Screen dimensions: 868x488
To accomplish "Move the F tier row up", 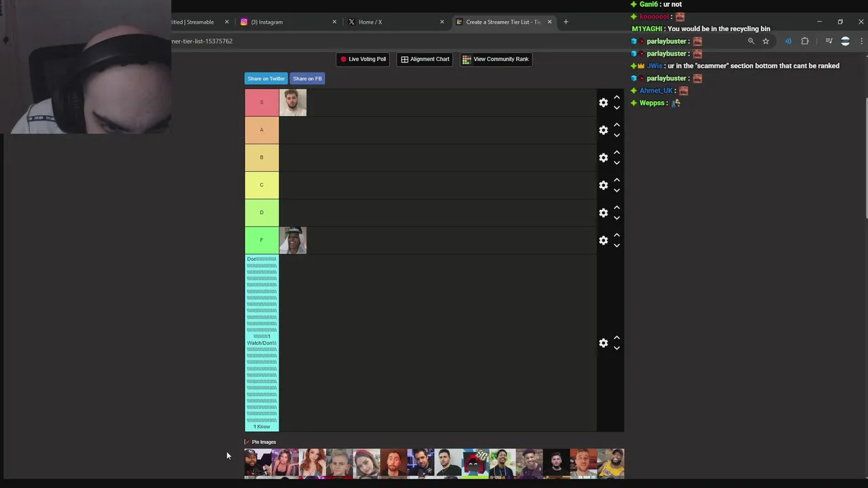I will tap(616, 235).
